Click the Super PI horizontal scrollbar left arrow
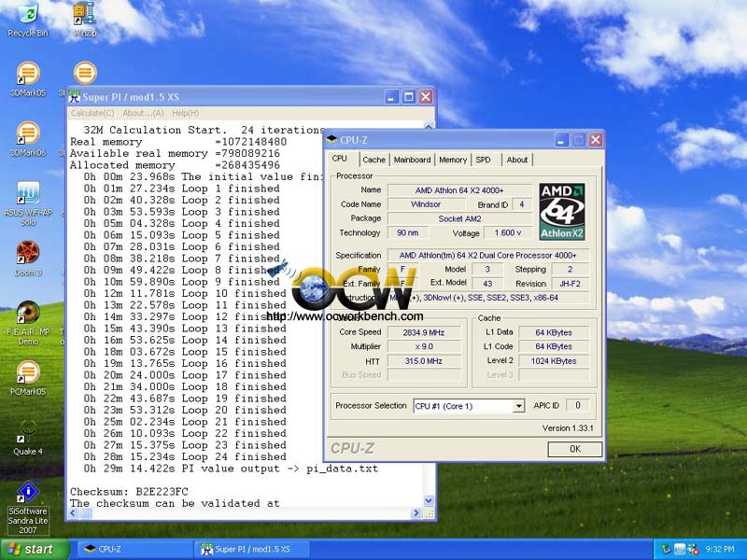747x560 pixels. (73, 512)
